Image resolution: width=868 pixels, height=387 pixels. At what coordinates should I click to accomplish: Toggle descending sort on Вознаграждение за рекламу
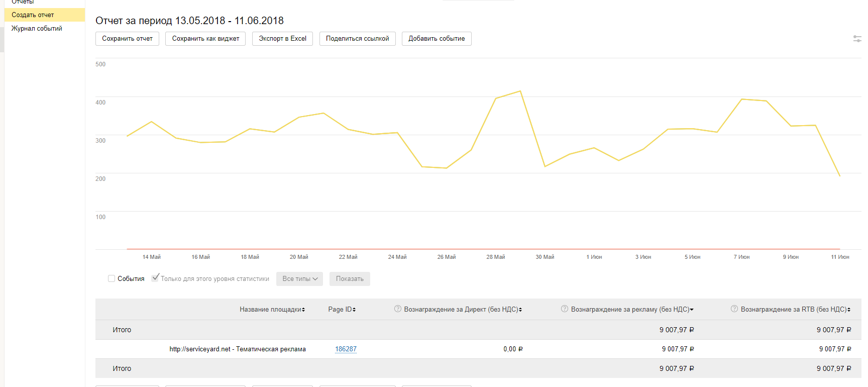click(x=692, y=310)
